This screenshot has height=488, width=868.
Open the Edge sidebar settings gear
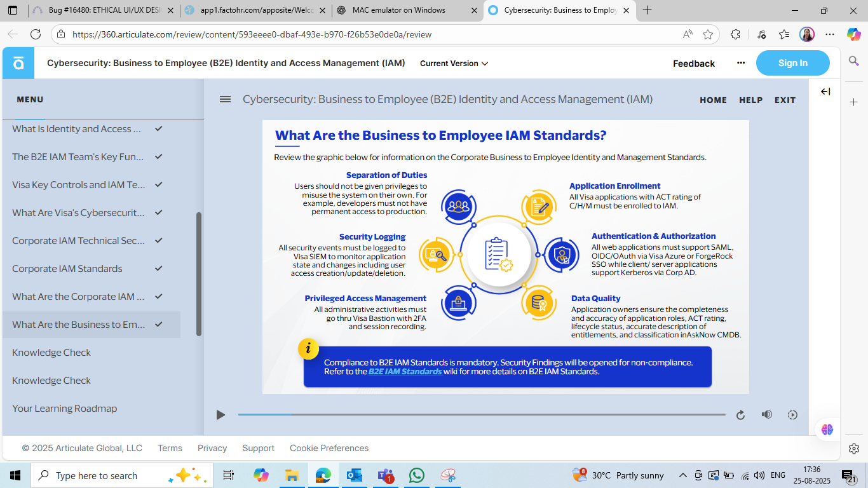854,449
